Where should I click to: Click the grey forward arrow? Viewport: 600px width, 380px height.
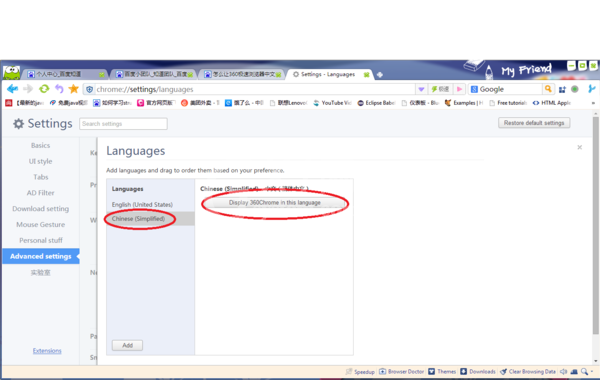[x=28, y=89]
